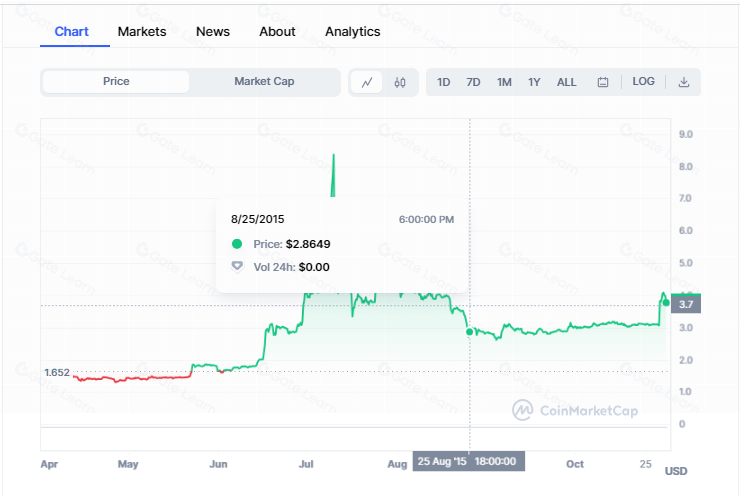Click the tooltip price $2.8649
This screenshot has height=496, width=740.
[308, 244]
